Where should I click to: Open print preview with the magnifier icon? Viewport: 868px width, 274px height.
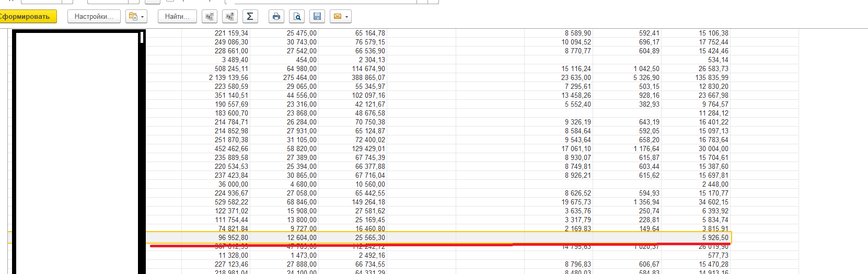coord(297,17)
